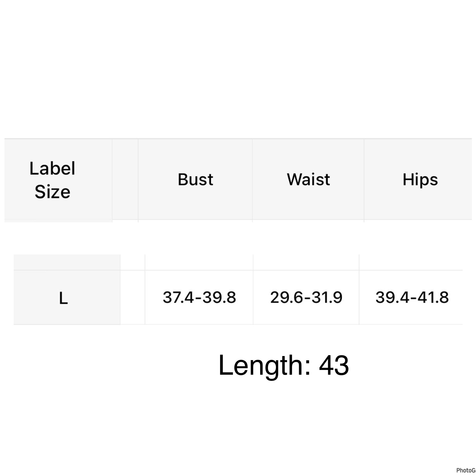Click the Length: 43 text
Screen dimensions: 476x476
[284, 366]
